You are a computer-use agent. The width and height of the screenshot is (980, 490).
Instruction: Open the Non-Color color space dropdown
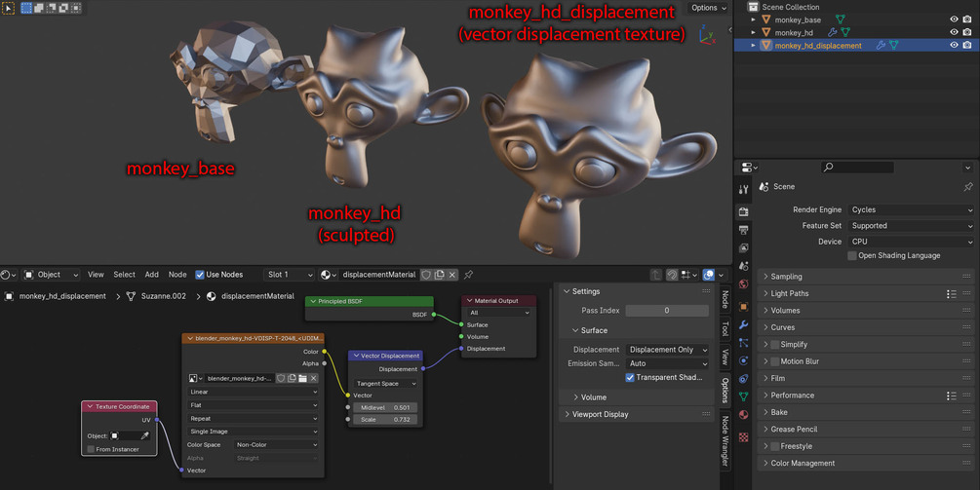click(x=276, y=445)
